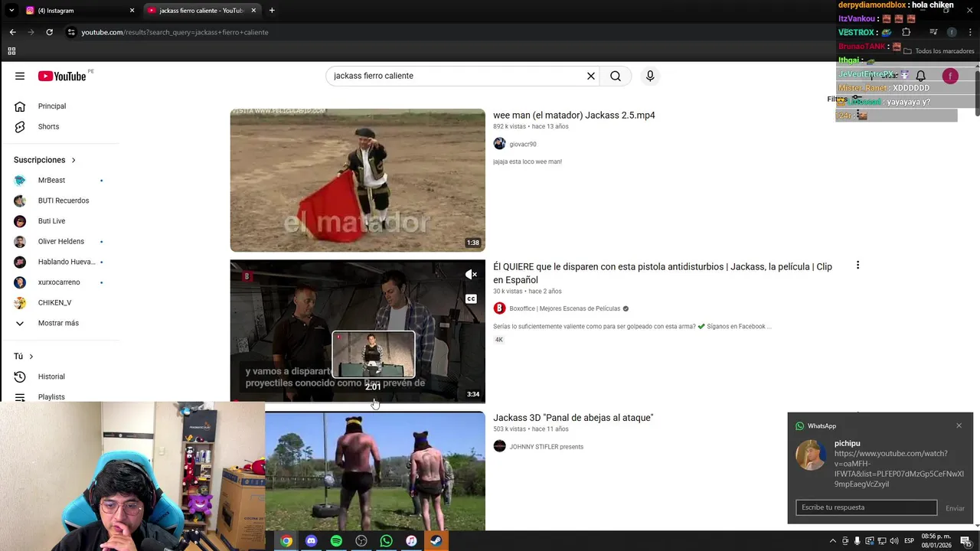Close the Instagram tab
Screen dimensions: 980x551
(132, 11)
